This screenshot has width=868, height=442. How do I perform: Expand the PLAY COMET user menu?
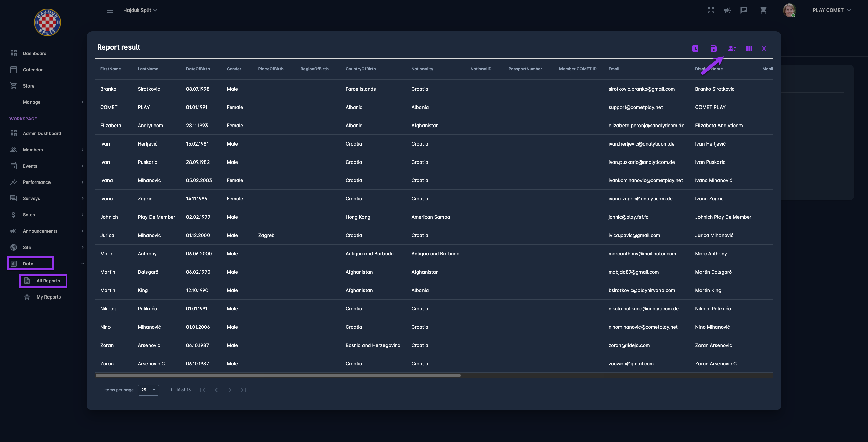point(831,10)
